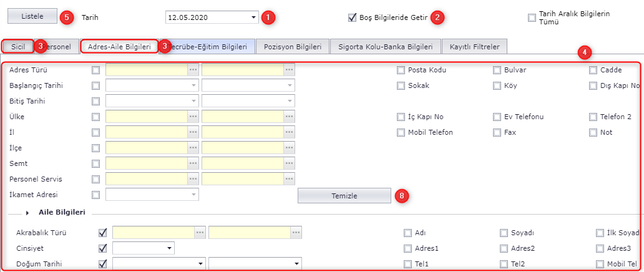Click the ellipsis button in second Akrabalık Türü field
The image size is (644, 272).
[x=296, y=233]
